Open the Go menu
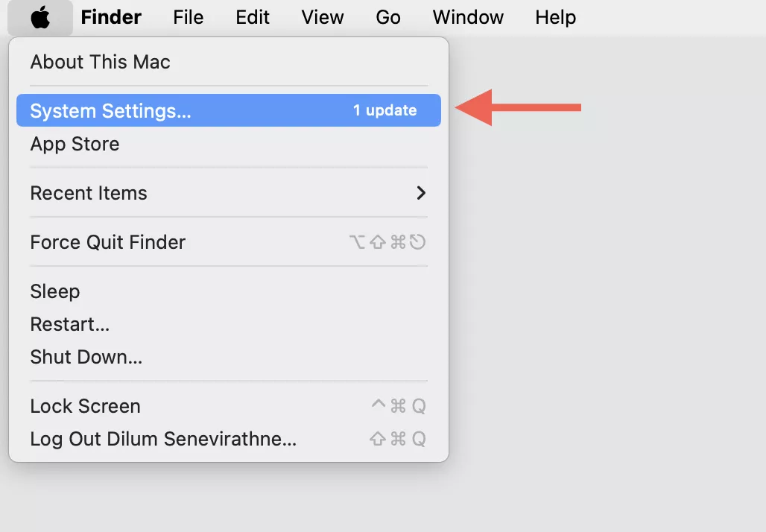The width and height of the screenshot is (766, 532). 388,18
